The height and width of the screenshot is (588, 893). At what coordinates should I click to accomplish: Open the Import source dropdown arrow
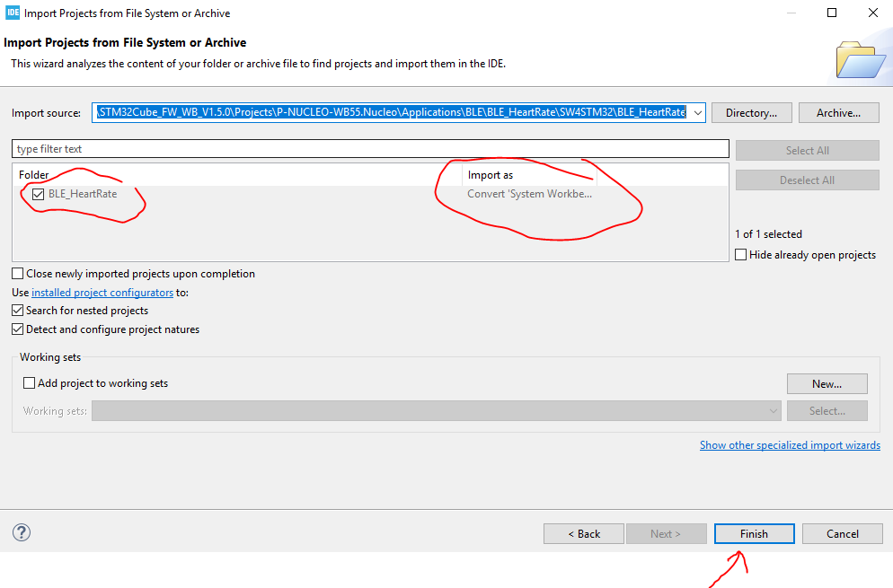[698, 113]
